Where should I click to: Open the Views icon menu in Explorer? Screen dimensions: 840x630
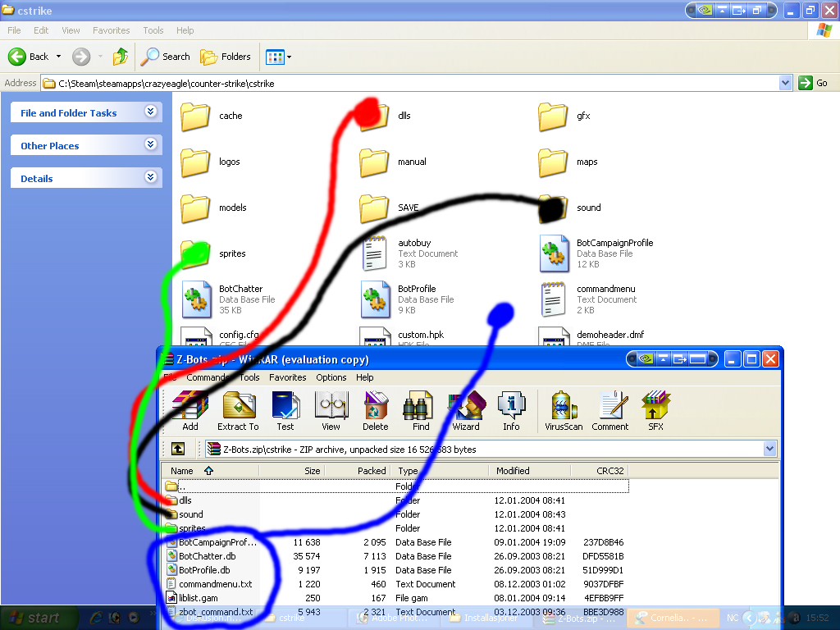point(279,57)
